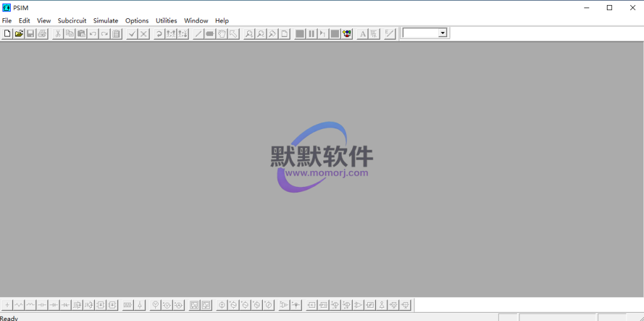Image resolution: width=644 pixels, height=321 pixels.
Task: Click the Zoom Out magnifier icon
Action: (x=261, y=34)
